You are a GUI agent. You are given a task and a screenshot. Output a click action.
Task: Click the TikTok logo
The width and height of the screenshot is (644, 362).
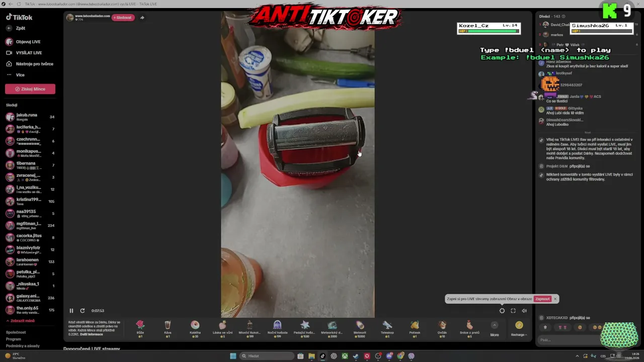pyautogui.click(x=19, y=17)
